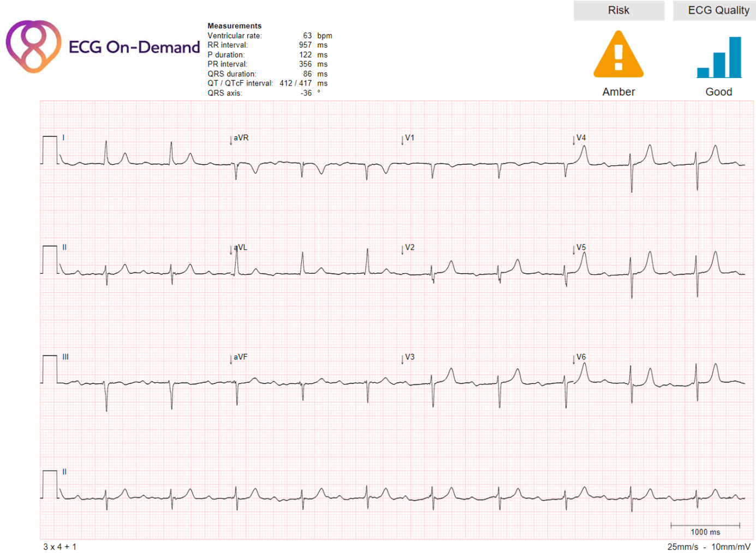This screenshot has height=553, width=756.
Task: Click the lead I label in top row
Action: click(x=63, y=138)
